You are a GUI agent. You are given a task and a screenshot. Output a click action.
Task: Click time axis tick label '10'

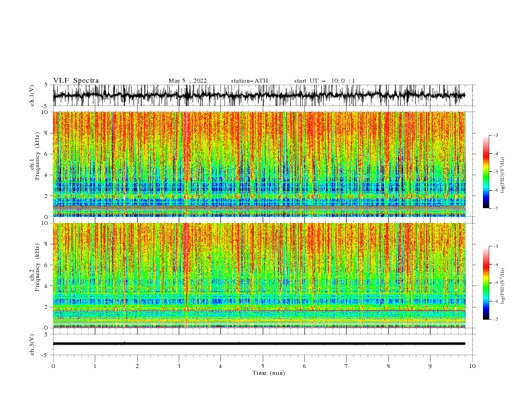click(x=472, y=366)
